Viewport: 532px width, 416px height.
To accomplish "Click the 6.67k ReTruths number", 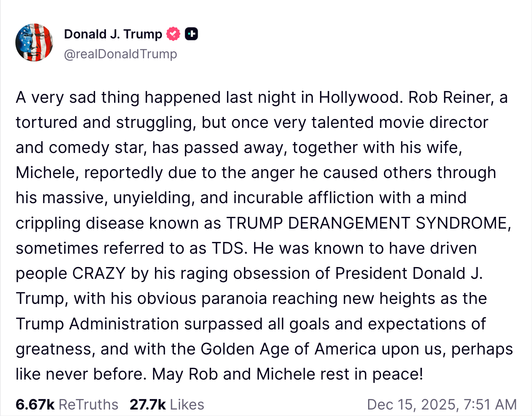I will pyautogui.click(x=35, y=404).
